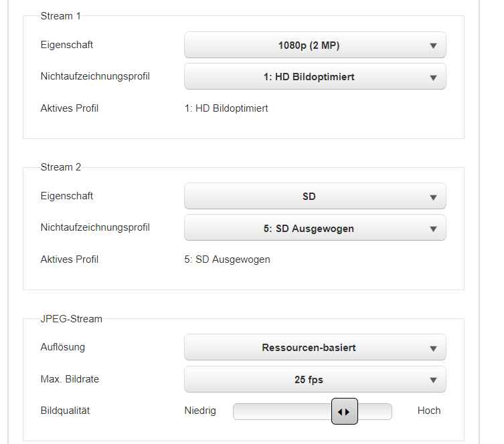Click the arrow icon beside 5: SD Ausgewogen selector
This screenshot has height=444, width=504.
[433, 229]
